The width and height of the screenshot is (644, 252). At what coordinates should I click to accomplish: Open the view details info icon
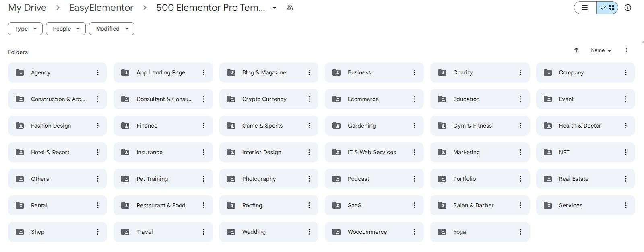(628, 8)
